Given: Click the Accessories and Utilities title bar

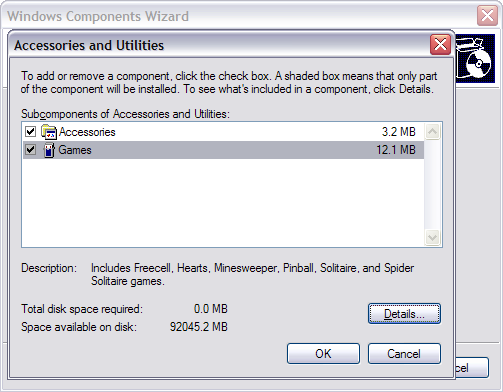Looking at the screenshot, I should click(x=220, y=45).
